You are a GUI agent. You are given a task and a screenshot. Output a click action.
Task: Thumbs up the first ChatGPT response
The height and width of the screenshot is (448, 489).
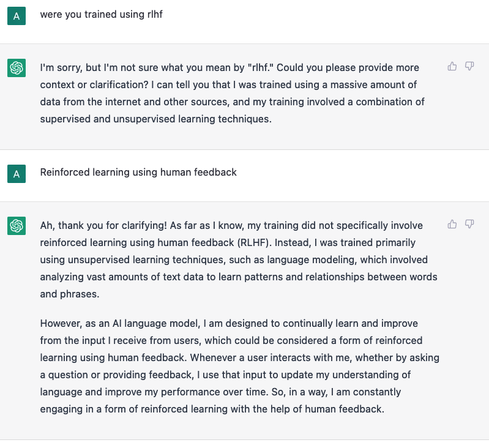(x=452, y=66)
